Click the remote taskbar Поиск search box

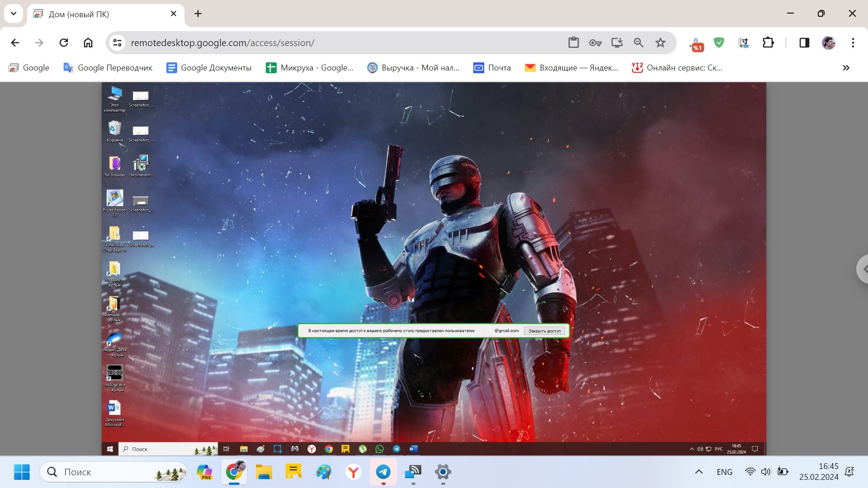(x=168, y=449)
